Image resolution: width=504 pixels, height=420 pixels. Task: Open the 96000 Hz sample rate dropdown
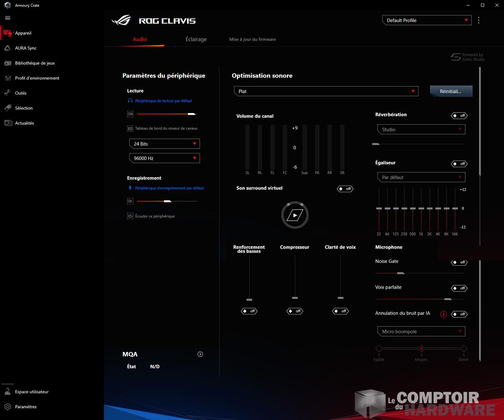164,158
